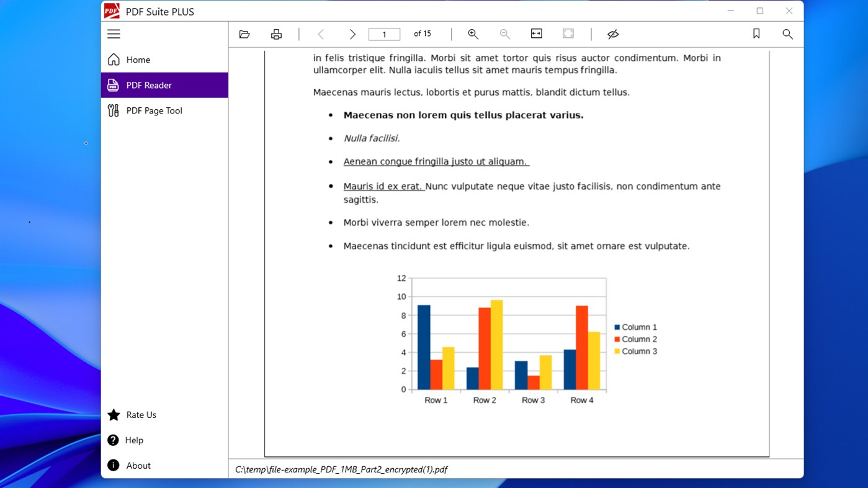Zoom out of the page
Image resolution: width=868 pixels, height=488 pixels.
pyautogui.click(x=504, y=34)
